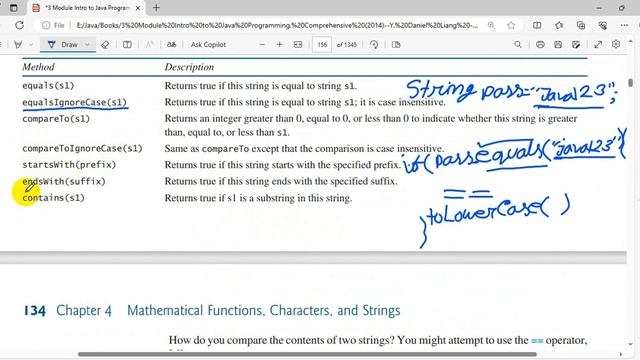Click compareToIgnoreCase(s1) method text
Image resolution: width=640 pixels, height=360 pixels.
click(x=82, y=148)
